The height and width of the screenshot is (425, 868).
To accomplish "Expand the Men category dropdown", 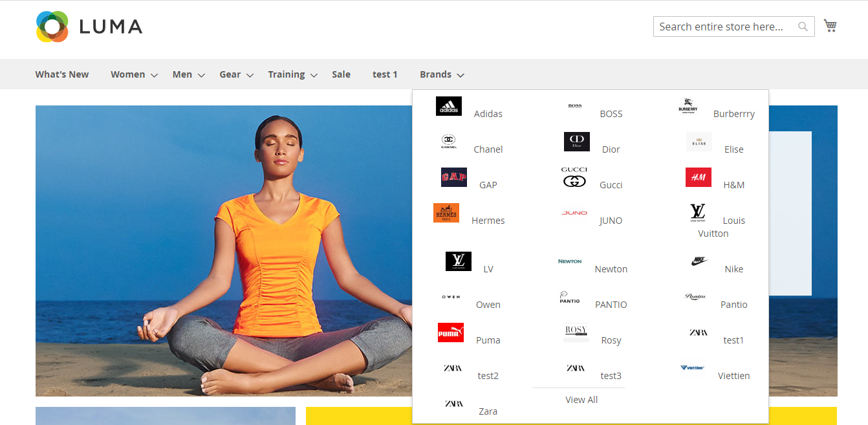I will click(201, 76).
